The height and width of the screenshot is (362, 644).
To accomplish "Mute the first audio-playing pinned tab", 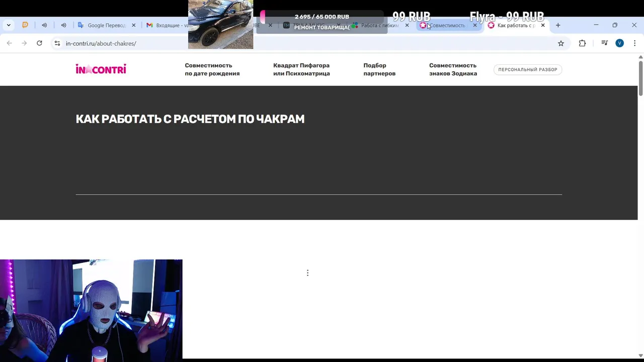I will [x=44, y=25].
